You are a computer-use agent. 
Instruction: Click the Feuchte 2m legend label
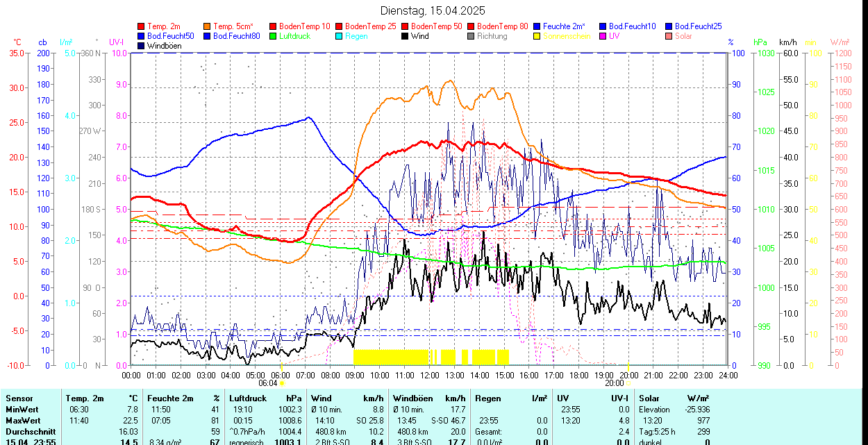point(564,26)
